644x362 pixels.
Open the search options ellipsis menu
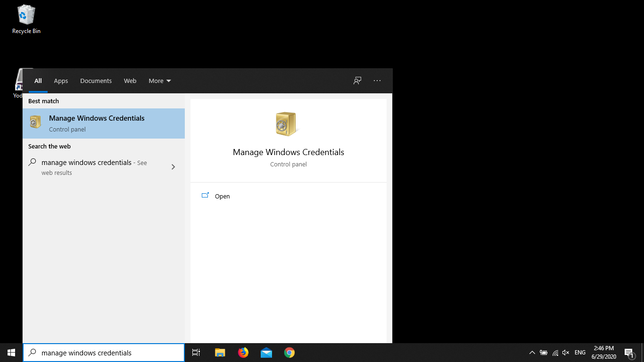click(377, 81)
